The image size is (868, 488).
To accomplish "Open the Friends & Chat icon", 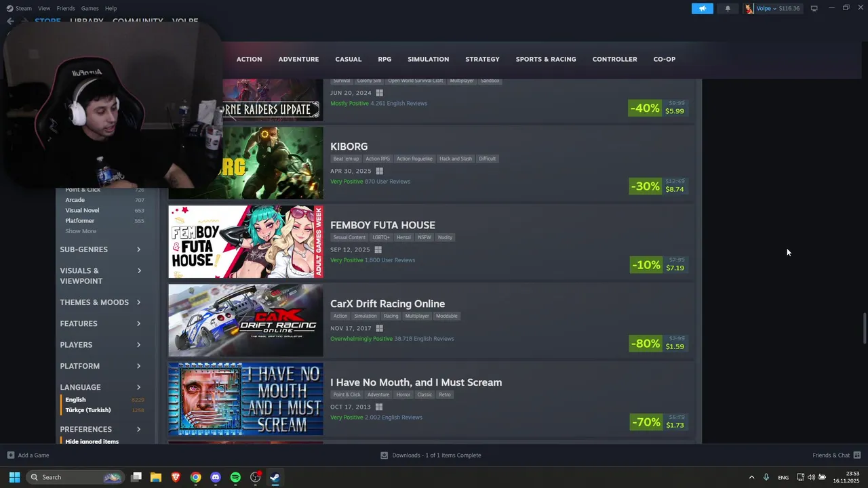I will pyautogui.click(x=857, y=455).
